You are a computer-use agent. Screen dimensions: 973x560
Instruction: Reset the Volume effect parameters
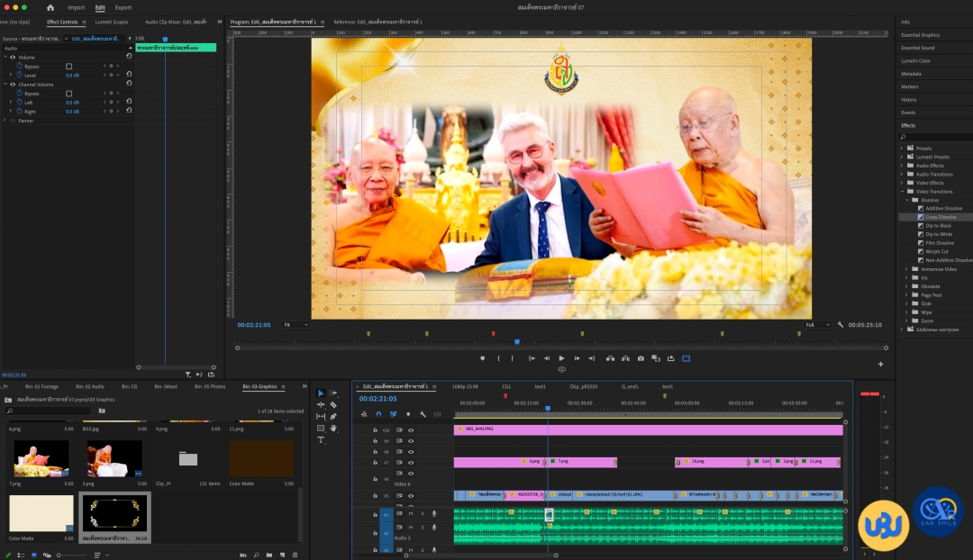pyautogui.click(x=129, y=57)
